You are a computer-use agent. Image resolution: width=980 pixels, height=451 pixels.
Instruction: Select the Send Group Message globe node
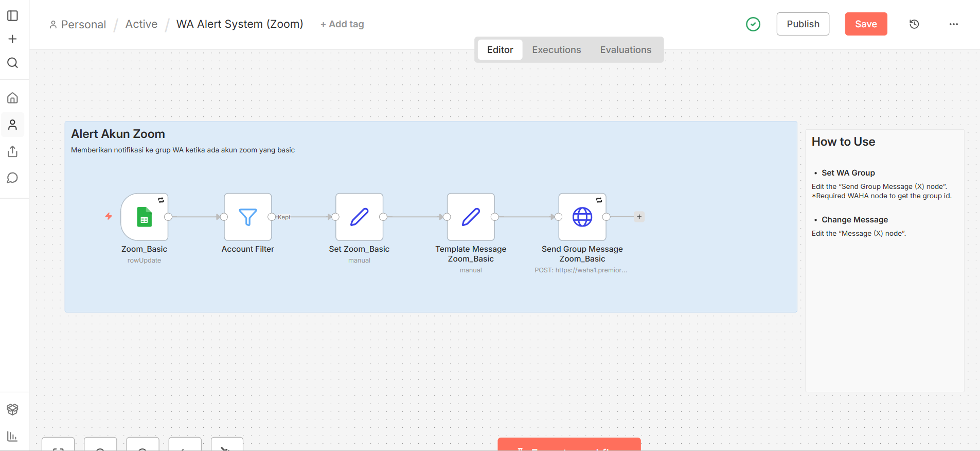(582, 217)
